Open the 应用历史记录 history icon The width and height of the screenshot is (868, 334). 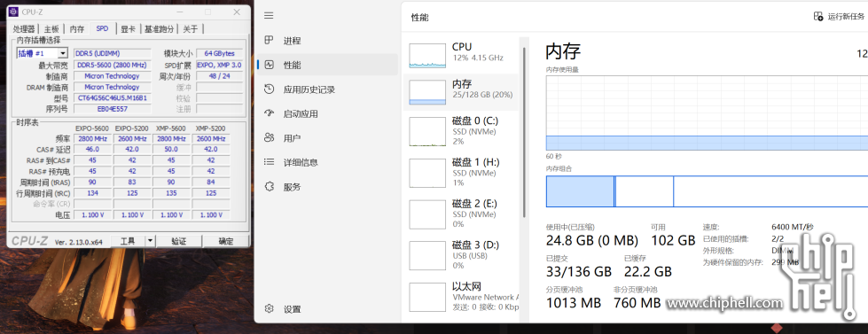[269, 89]
